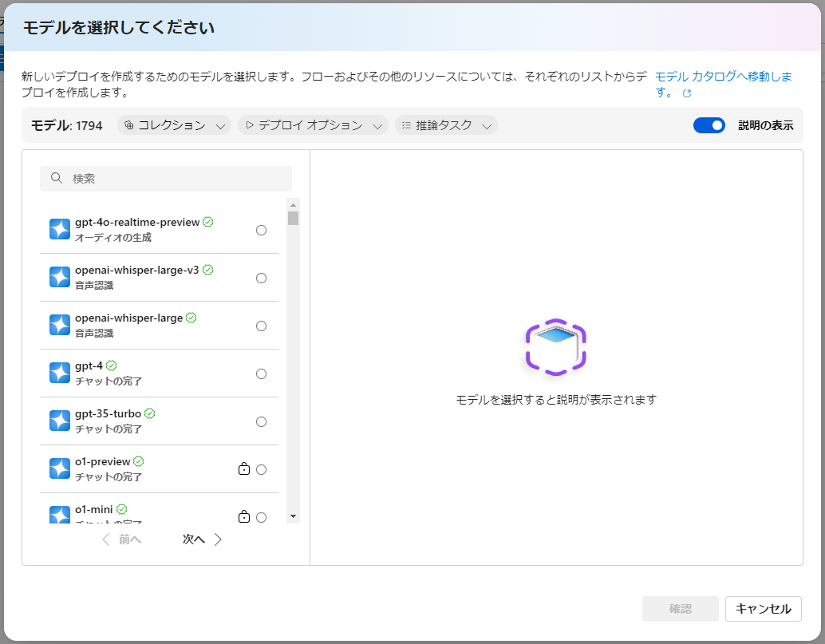Viewport: 825px width, 644px height.
Task: Open the 推論タスク filter dropdown
Action: click(446, 125)
